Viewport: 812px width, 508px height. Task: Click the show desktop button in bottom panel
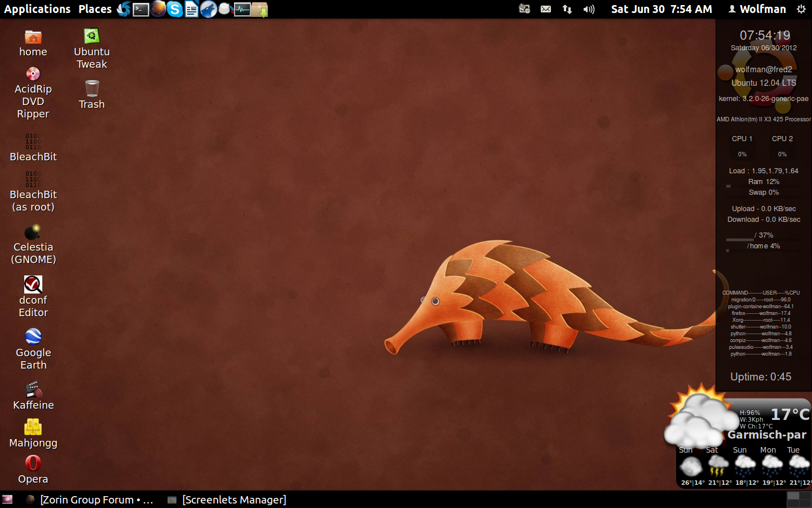click(x=7, y=500)
